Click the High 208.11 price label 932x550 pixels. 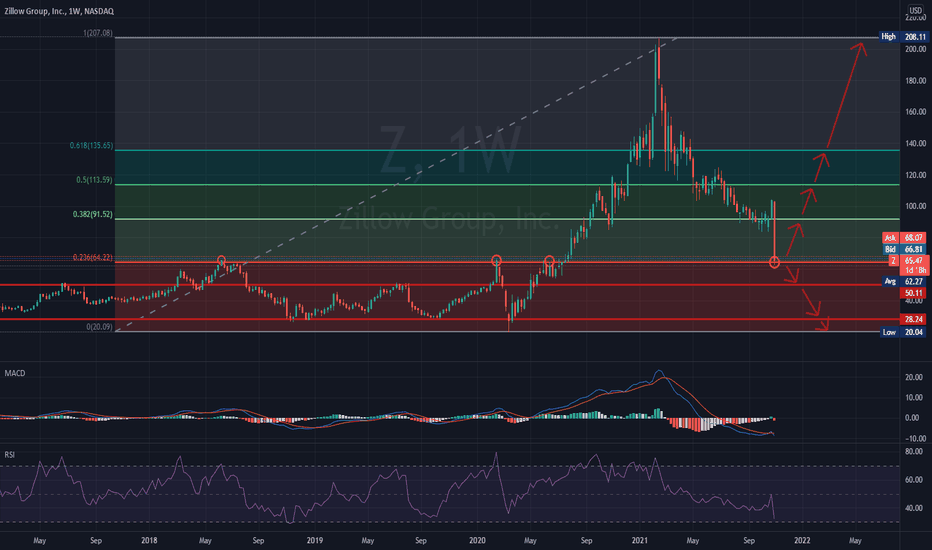[x=904, y=37]
